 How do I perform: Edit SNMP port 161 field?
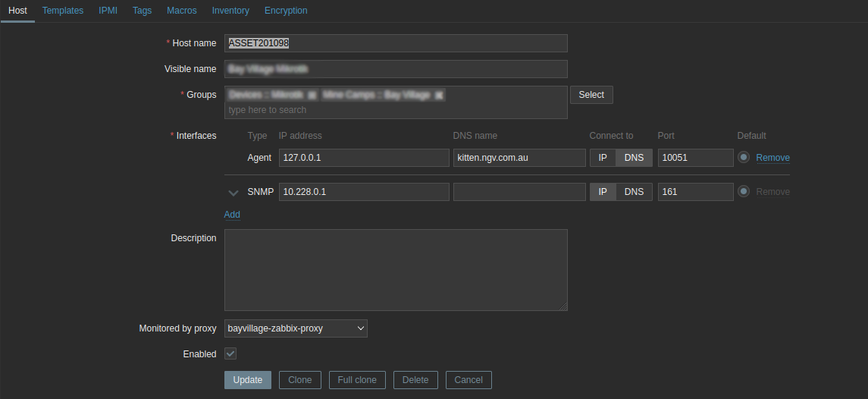pyautogui.click(x=696, y=192)
